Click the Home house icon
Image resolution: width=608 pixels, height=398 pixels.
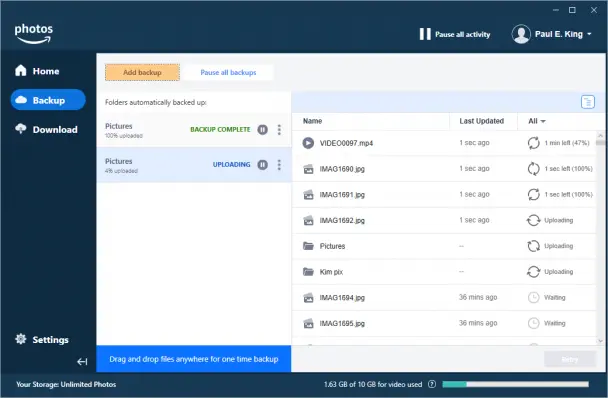click(21, 71)
